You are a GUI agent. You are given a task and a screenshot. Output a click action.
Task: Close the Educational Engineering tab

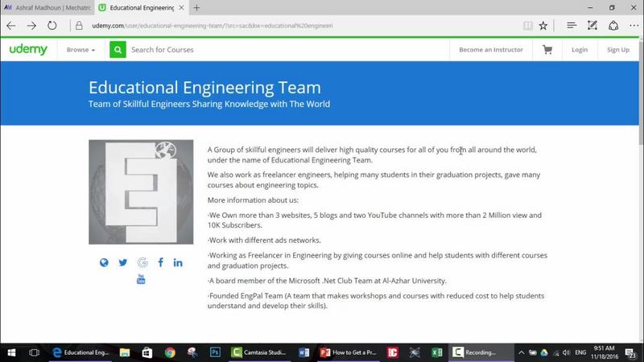(x=181, y=7)
